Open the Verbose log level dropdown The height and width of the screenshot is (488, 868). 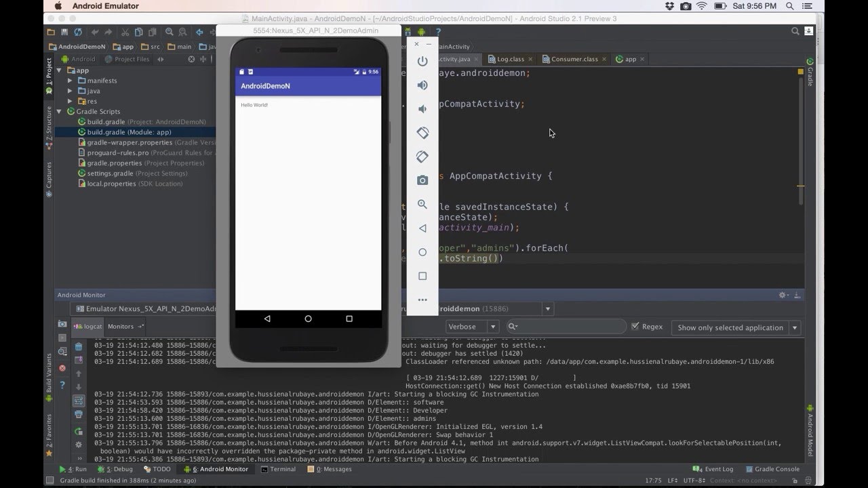point(473,327)
